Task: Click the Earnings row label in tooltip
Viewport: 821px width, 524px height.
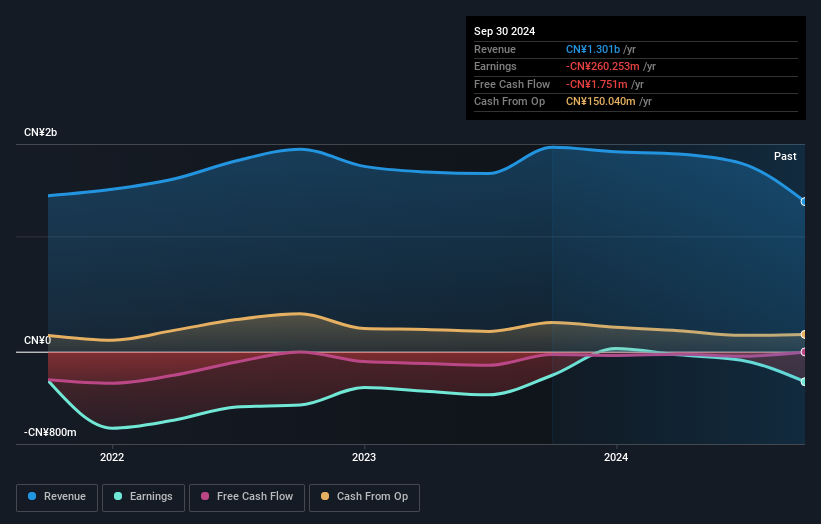Action: coord(495,66)
